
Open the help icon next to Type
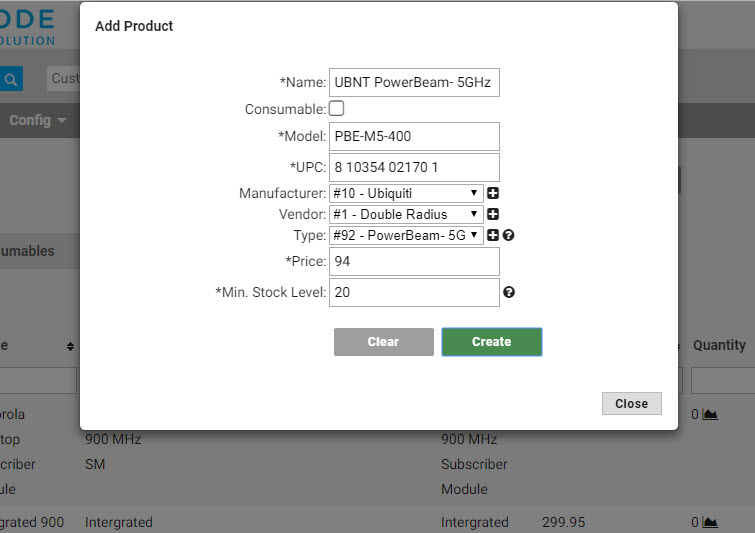coord(508,235)
